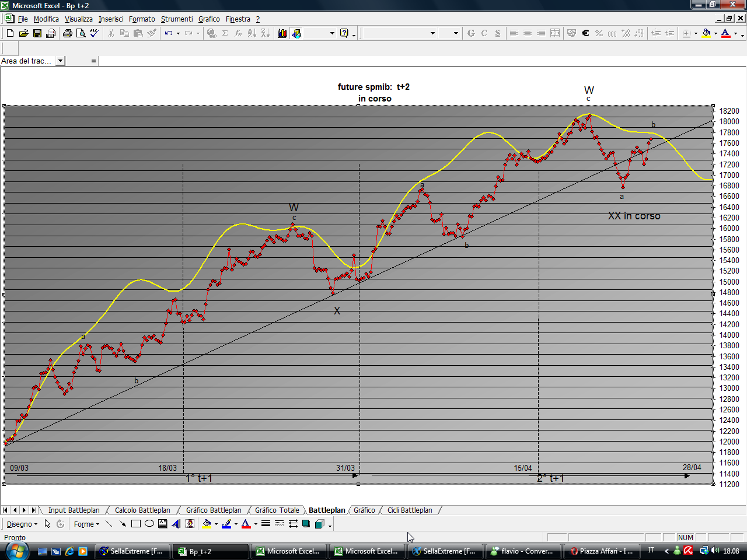Select the chart title 'future spmib: t+2'
This screenshot has width=747, height=560.
[x=373, y=86]
